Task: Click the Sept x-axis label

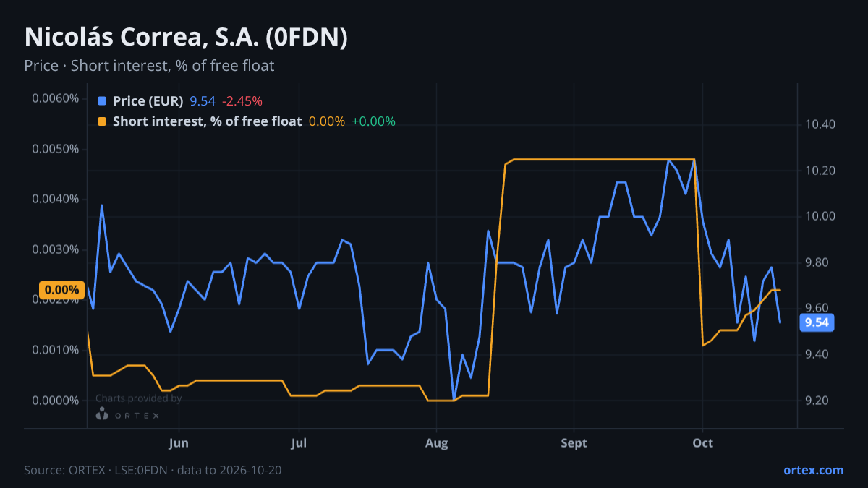Action: [574, 442]
